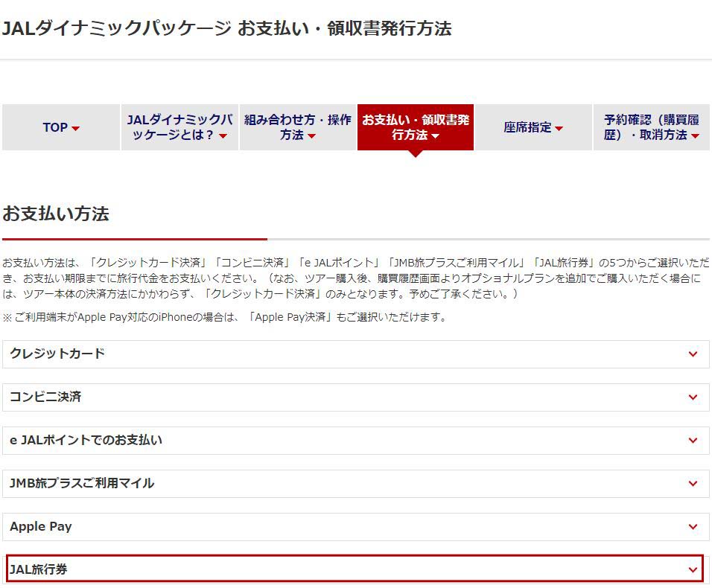Expand the e JALポイントでのお支払い section
This screenshot has height=588, width=712.
point(355,441)
